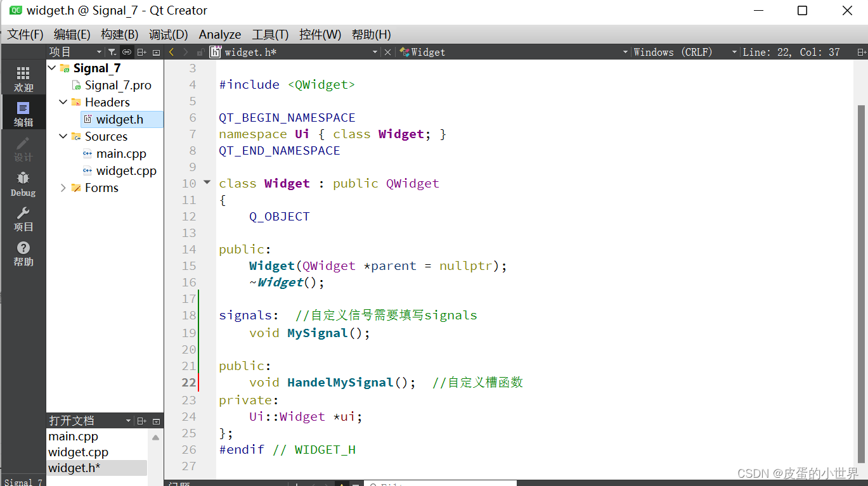The image size is (868, 486).
Task: Collapse the Headers folder
Action: 63,102
